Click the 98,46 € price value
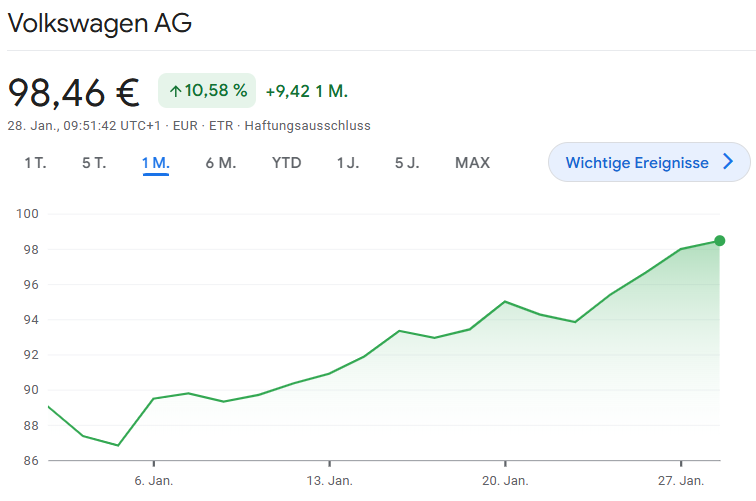Viewport: 756px width, 501px height. click(74, 92)
